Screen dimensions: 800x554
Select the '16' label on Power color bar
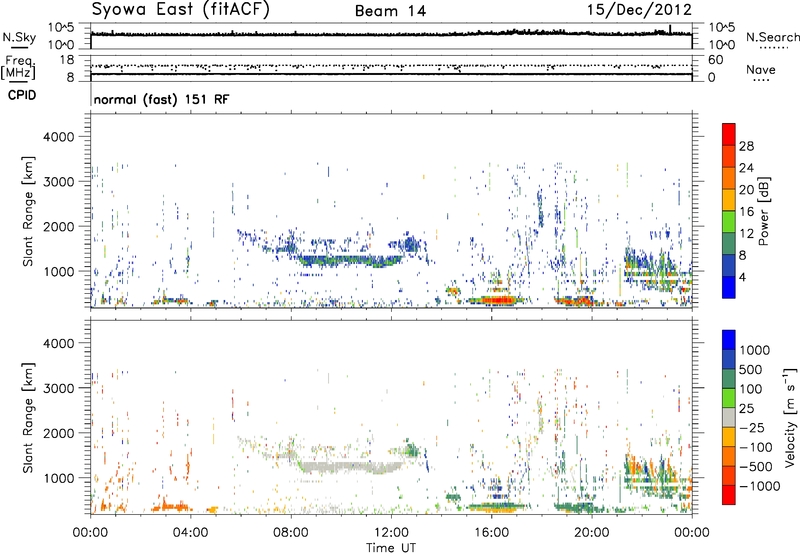pos(746,212)
